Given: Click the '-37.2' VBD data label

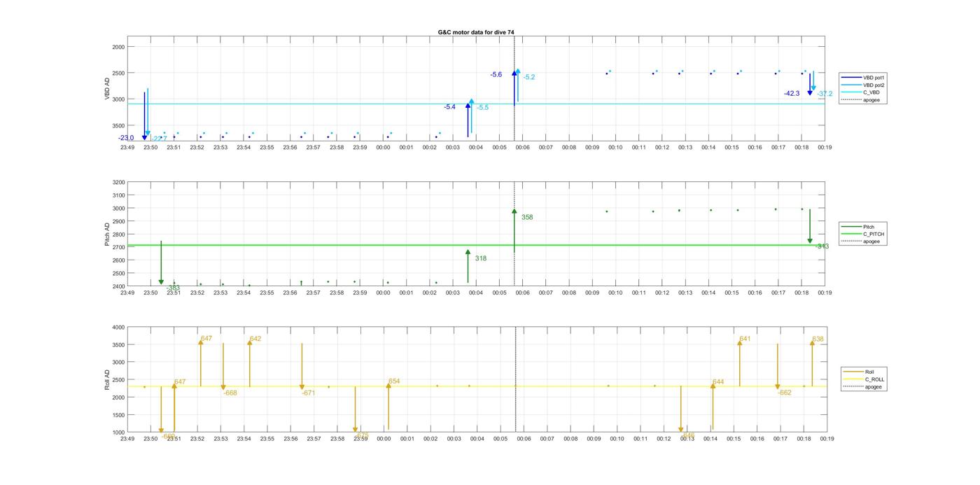Looking at the screenshot, I should pos(825,94).
